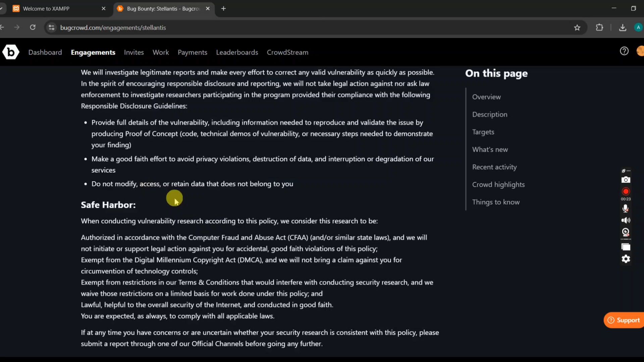The image size is (644, 362).
Task: Open the help question mark icon
Action: pyautogui.click(x=624, y=51)
